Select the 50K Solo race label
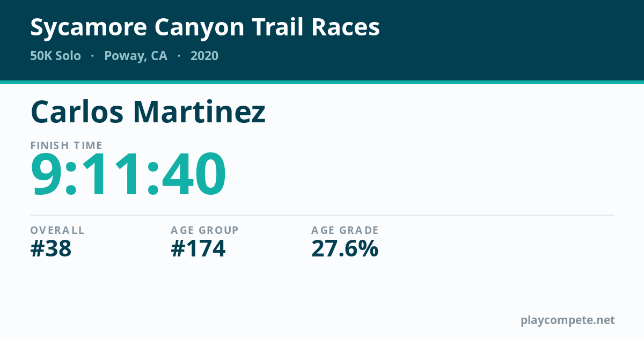Screen dimensions: 644x338 [56, 56]
